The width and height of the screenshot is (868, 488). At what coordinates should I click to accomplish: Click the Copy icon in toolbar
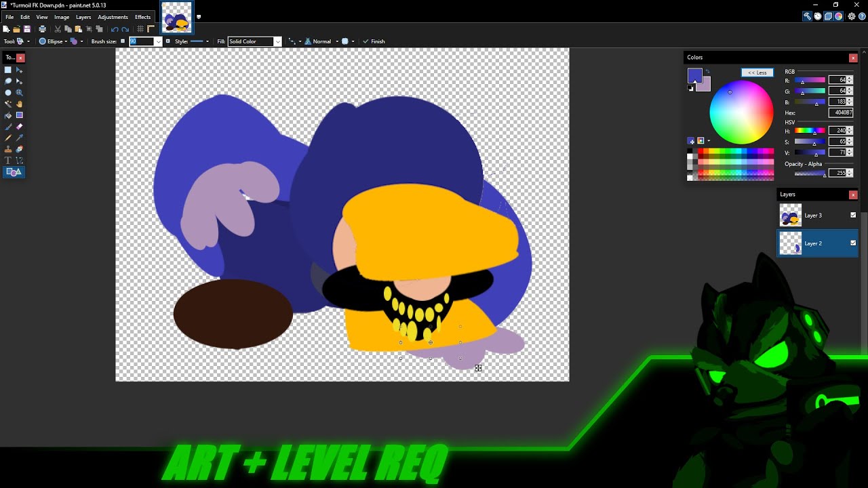click(68, 29)
